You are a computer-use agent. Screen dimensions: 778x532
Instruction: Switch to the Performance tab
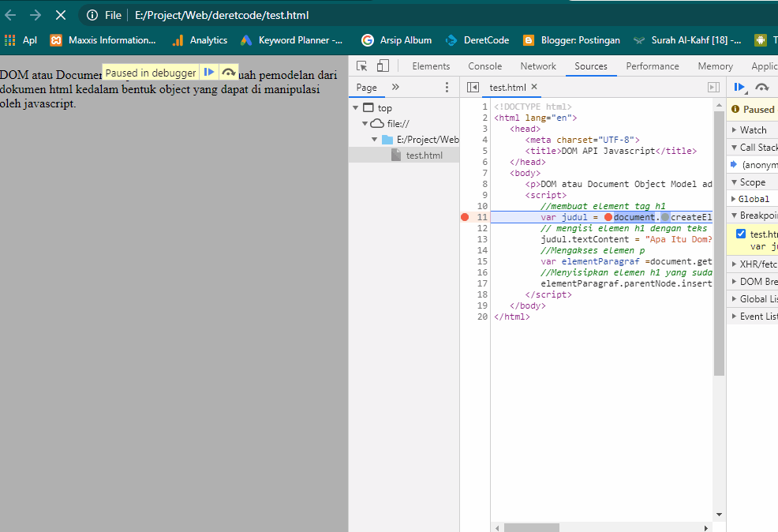[652, 66]
